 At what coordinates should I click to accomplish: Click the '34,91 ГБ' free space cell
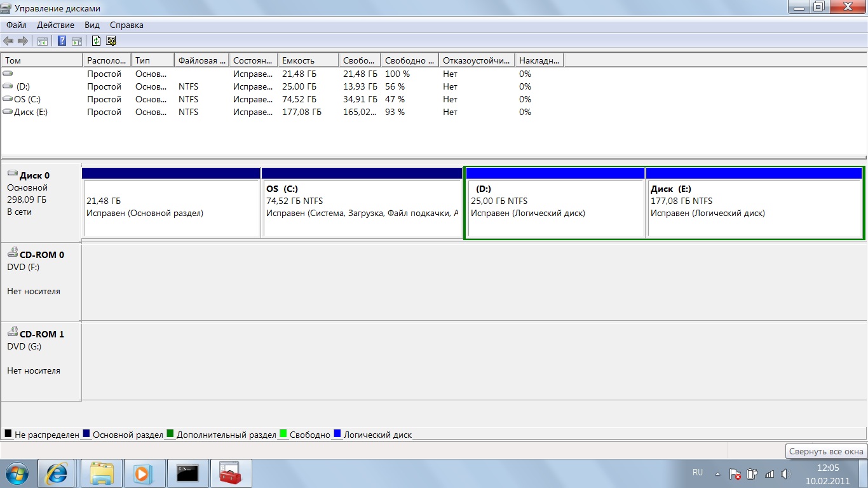point(360,99)
